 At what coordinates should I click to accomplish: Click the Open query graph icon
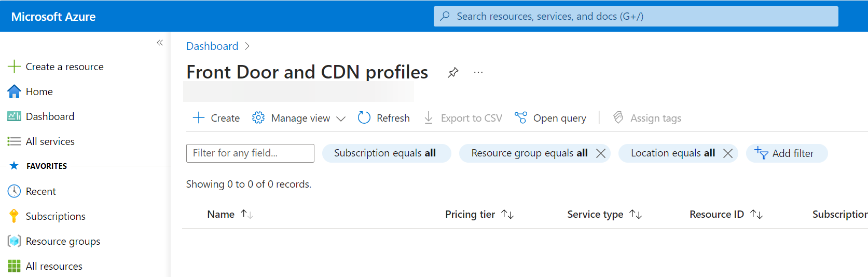tap(521, 118)
